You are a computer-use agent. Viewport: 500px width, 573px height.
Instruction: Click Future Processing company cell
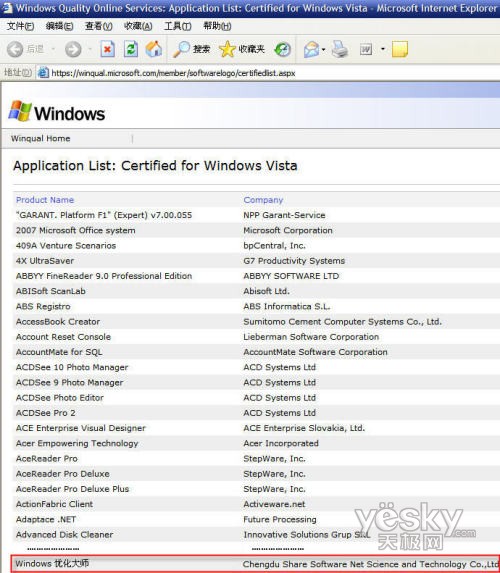coord(280,520)
